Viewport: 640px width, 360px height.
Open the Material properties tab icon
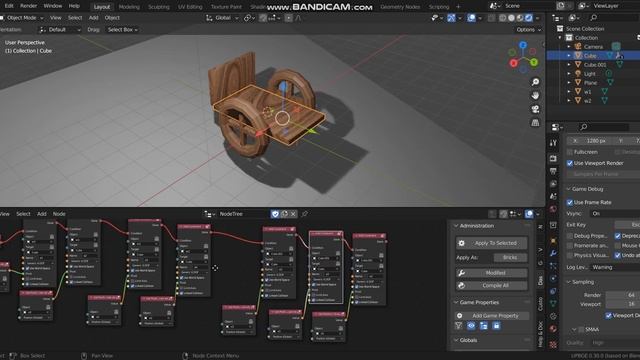pos(553,329)
